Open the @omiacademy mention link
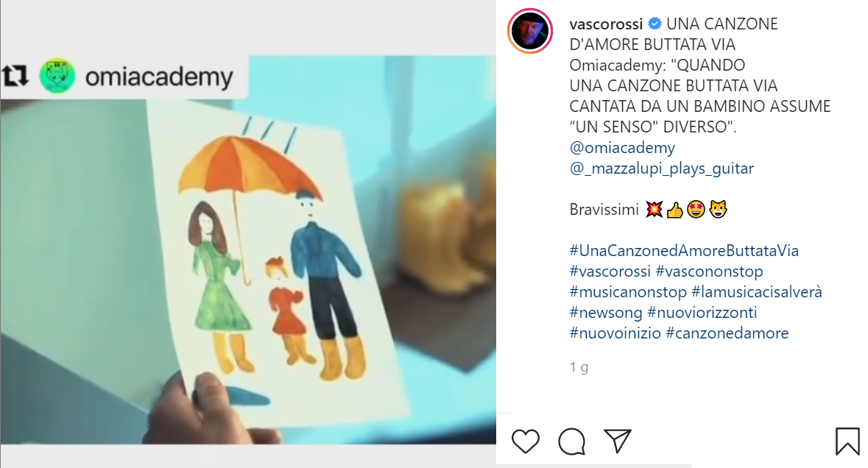Image resolution: width=868 pixels, height=468 pixels. (622, 148)
